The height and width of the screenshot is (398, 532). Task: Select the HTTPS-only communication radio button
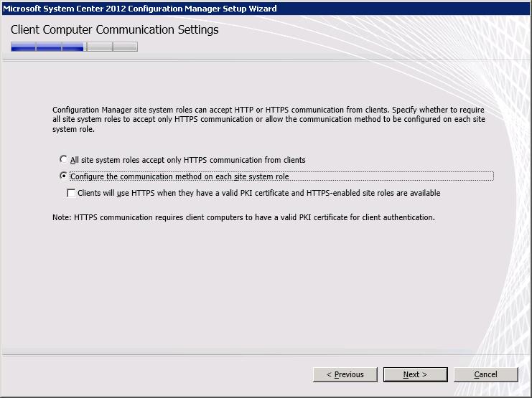pyautogui.click(x=64, y=159)
